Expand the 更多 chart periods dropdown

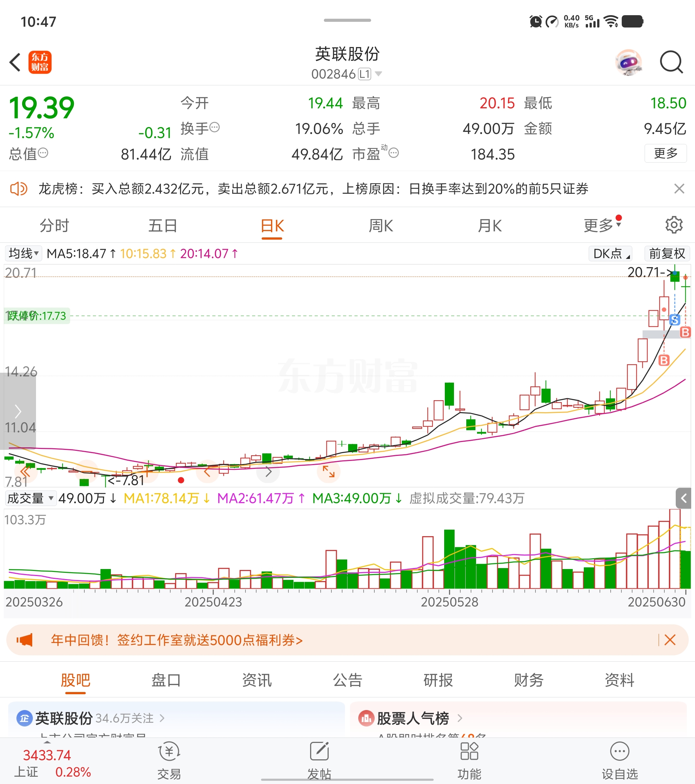coord(602,225)
